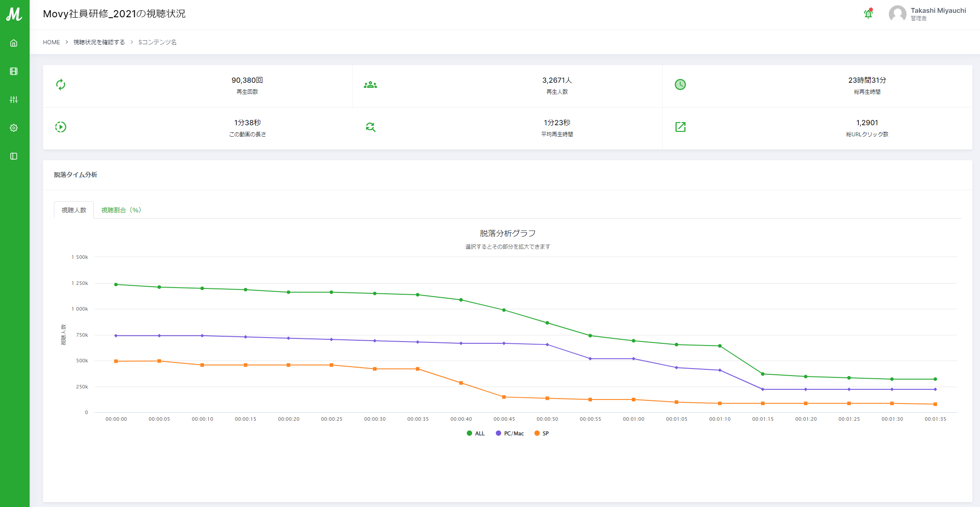Toggle the SP series in the chart legend
This screenshot has height=507, width=980.
(542, 434)
